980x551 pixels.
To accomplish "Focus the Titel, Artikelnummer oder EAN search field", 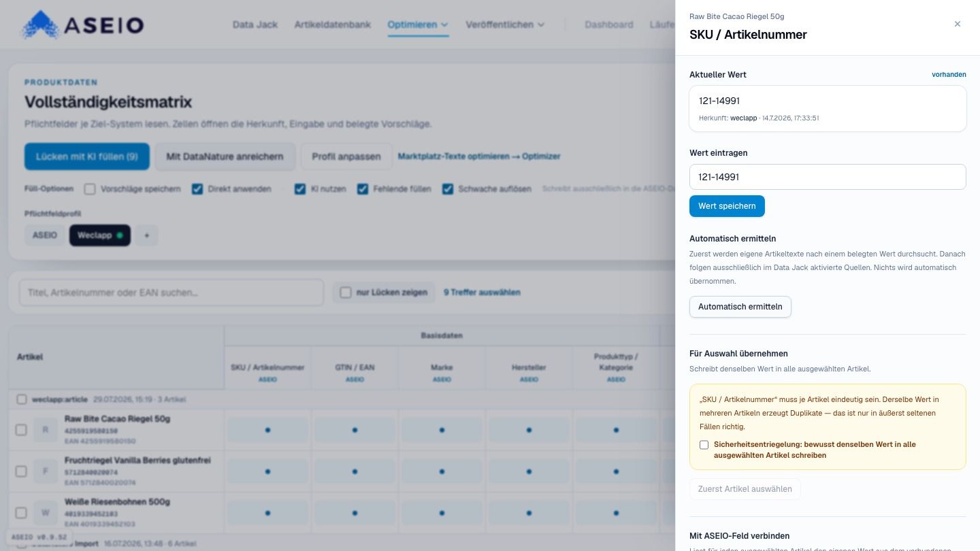I will (x=171, y=293).
